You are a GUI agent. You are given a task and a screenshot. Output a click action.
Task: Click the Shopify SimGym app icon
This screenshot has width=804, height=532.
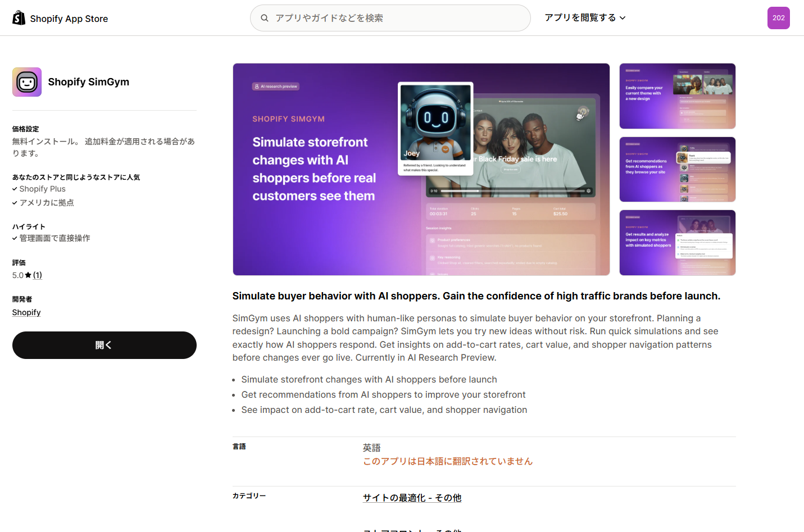[27, 82]
